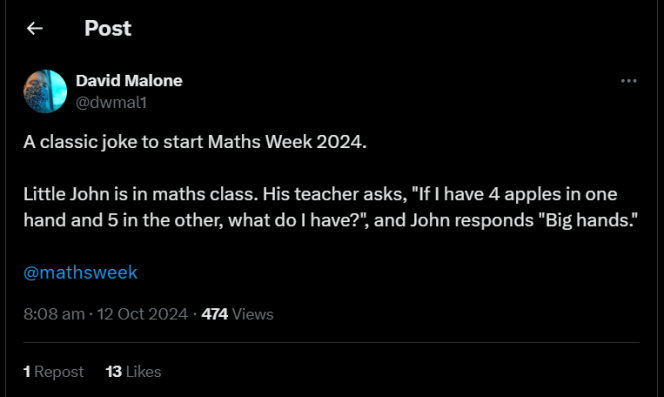Click the David Malone display name
The image size is (664, 397).
click(x=129, y=81)
